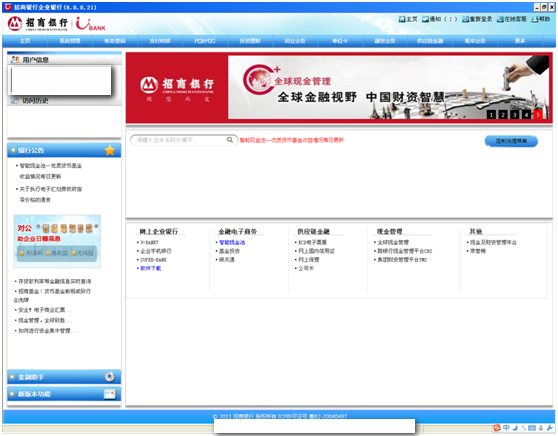Open the 公司卡 link
Image resolution: width=558 pixels, height=436 pixels.
(306, 268)
